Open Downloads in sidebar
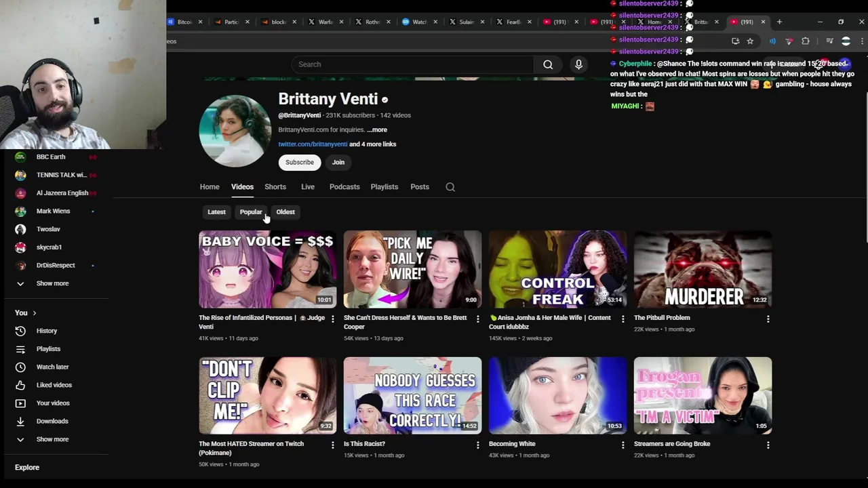Screen dimensions: 868x488 coord(52,421)
